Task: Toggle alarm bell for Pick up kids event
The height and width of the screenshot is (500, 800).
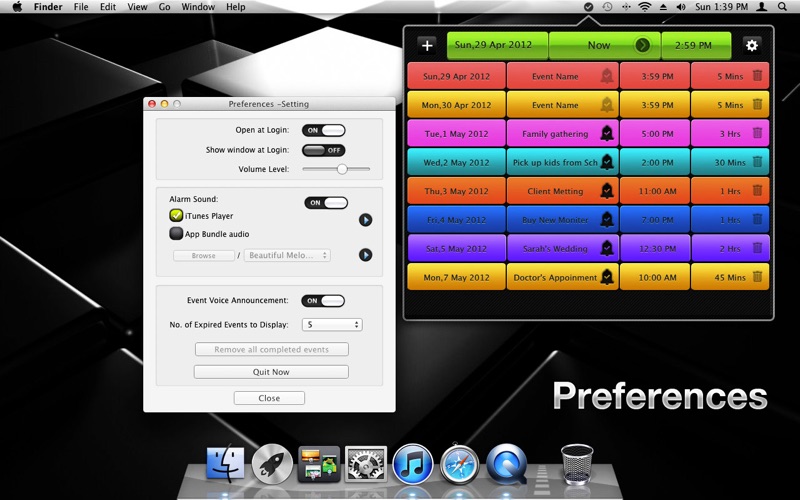Action: pos(607,162)
